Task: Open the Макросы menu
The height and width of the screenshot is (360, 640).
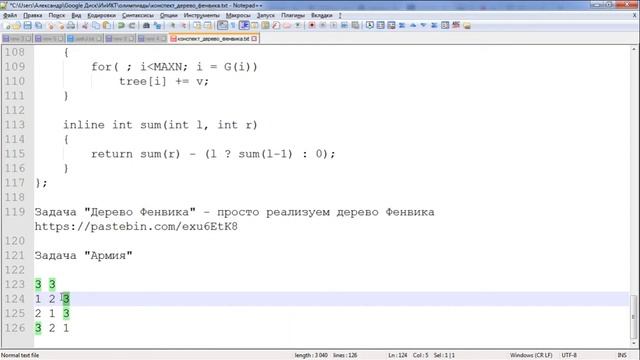Action: pos(238,15)
